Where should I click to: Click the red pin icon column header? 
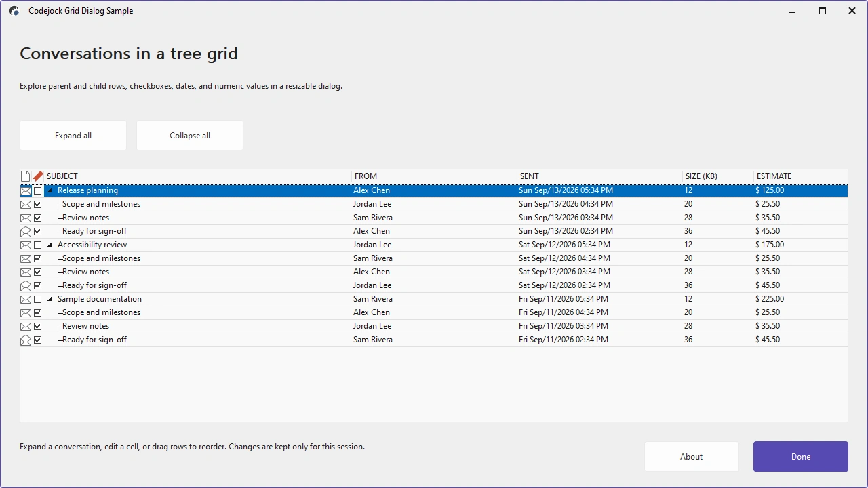point(38,176)
